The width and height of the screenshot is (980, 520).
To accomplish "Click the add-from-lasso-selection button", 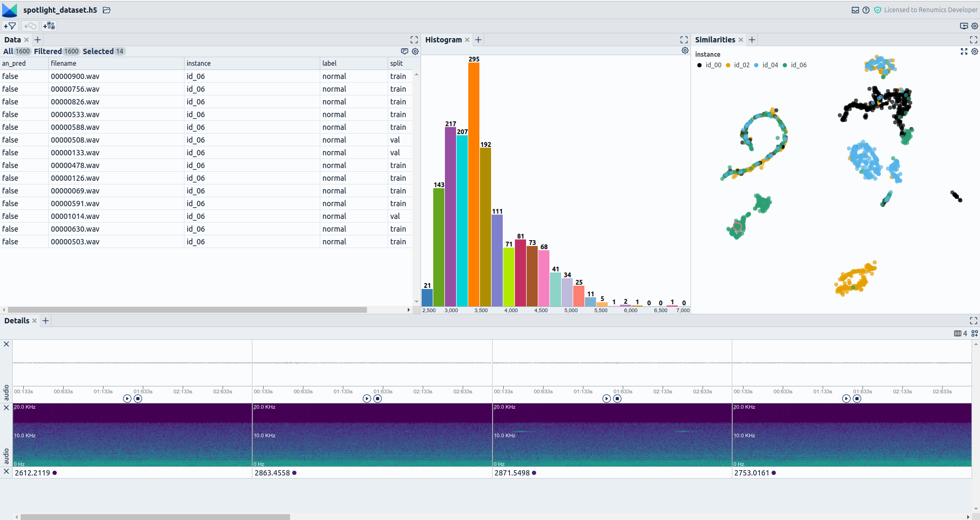I will pos(30,26).
